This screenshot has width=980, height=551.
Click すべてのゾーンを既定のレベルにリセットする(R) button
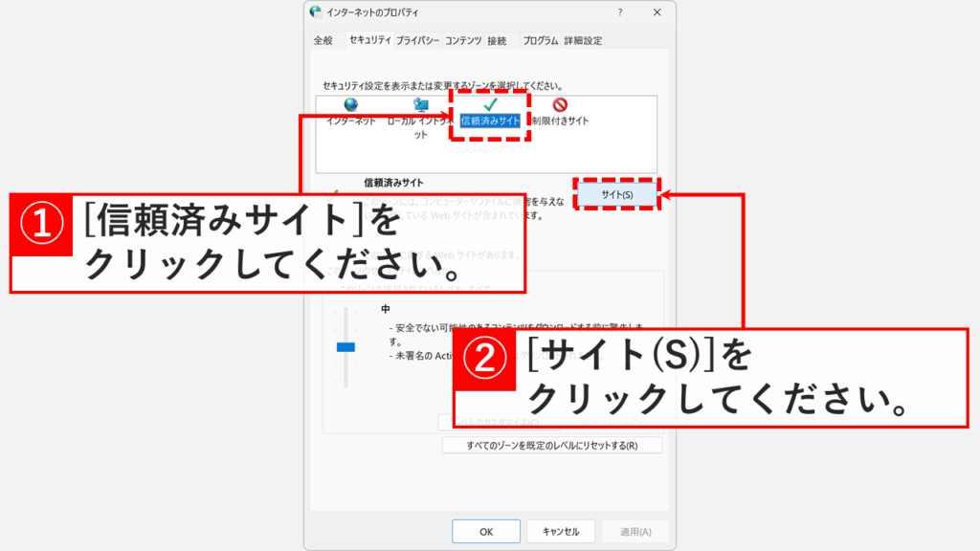[551, 446]
